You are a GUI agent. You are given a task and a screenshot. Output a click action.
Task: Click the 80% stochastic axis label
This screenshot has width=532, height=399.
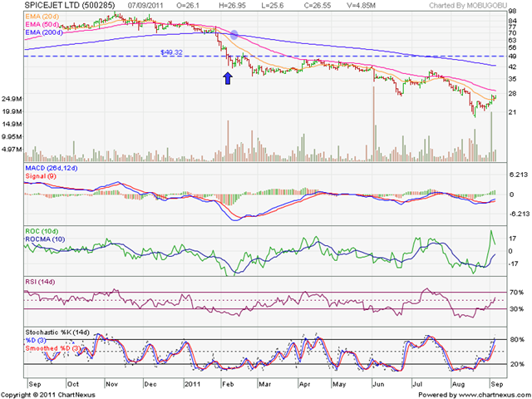(516, 340)
